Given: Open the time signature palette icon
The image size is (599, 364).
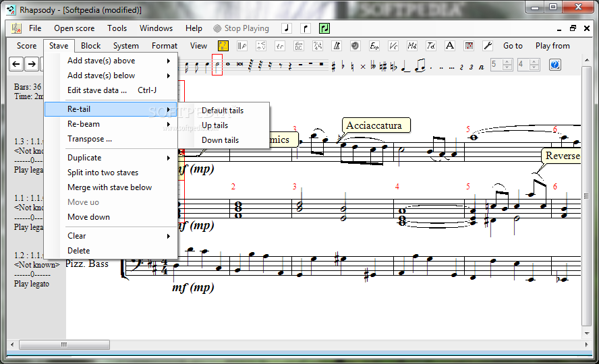Looking at the screenshot, I should click(318, 46).
